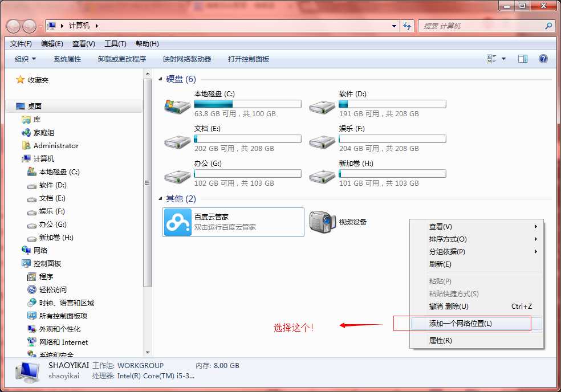Click the SHAOYIKAI computer icon in details pane

(27, 372)
